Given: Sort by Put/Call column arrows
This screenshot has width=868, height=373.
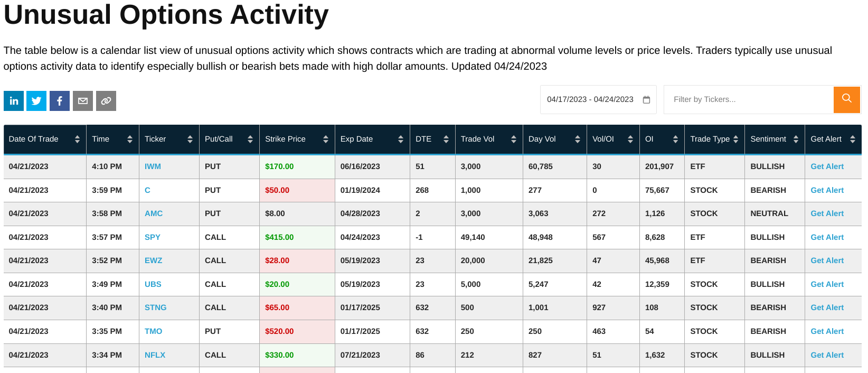Looking at the screenshot, I should point(250,139).
